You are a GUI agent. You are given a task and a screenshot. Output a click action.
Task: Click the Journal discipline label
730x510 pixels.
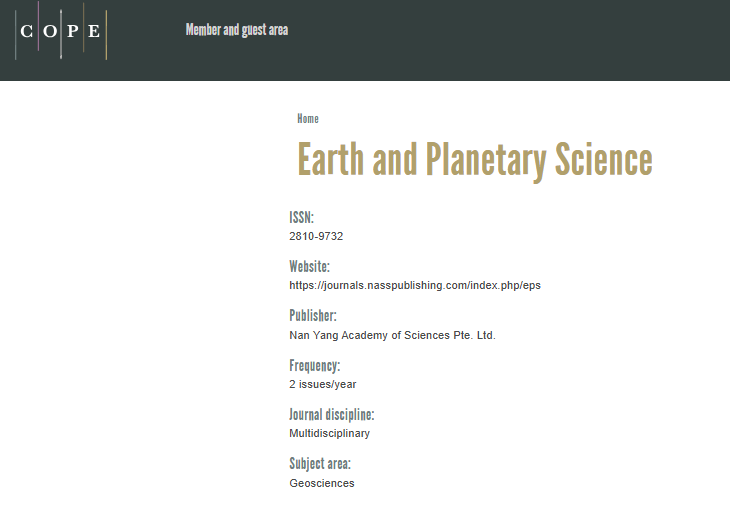click(x=331, y=415)
